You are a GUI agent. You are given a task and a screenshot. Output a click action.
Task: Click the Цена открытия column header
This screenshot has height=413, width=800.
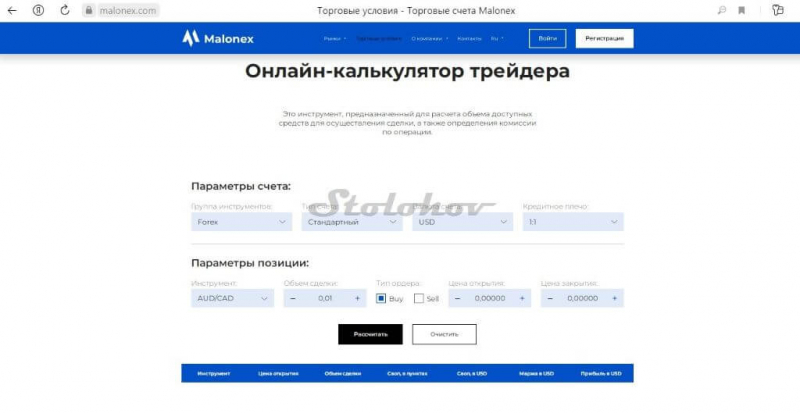coord(278,374)
